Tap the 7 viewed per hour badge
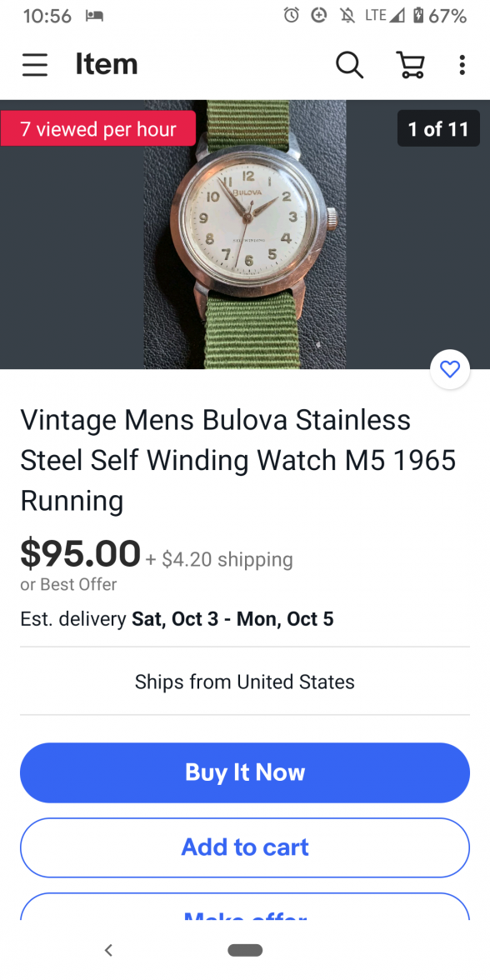 [98, 128]
